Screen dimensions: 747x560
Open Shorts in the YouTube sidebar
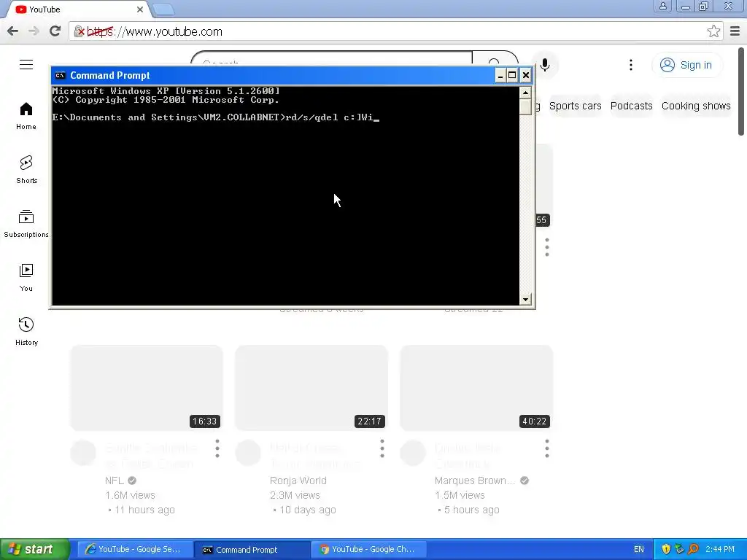[x=26, y=169]
